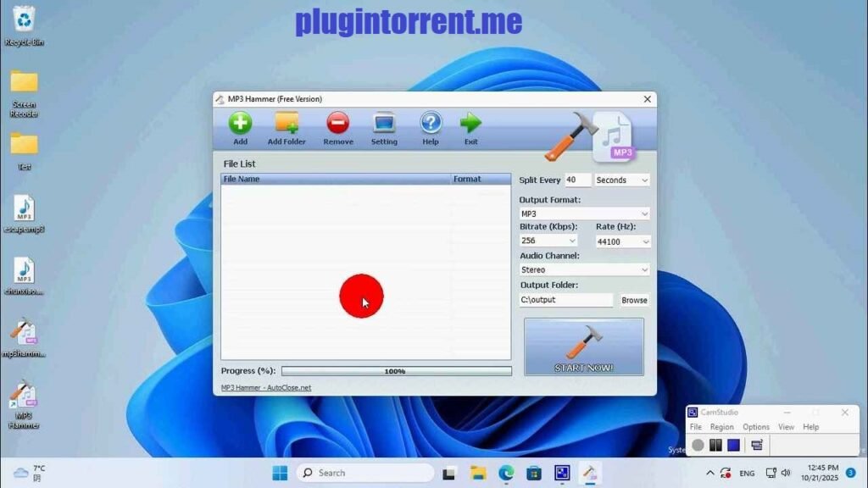This screenshot has width=868, height=488.
Task: Close the MP3 Hammer window
Action: [x=647, y=99]
